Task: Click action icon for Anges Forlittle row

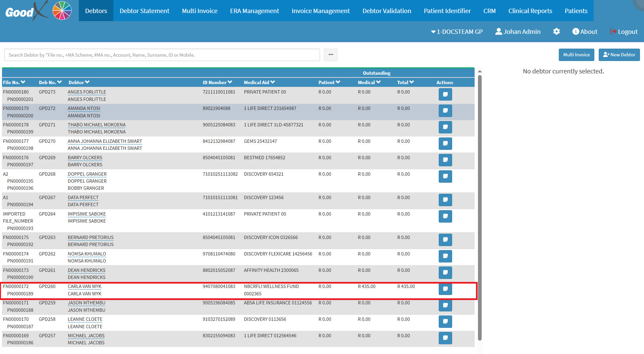Action: click(x=445, y=95)
